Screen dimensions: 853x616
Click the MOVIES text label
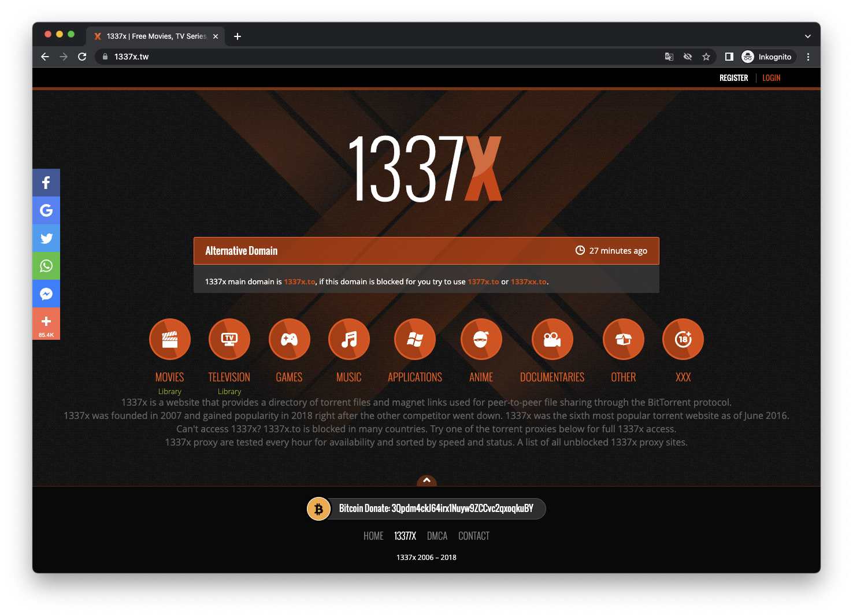point(170,377)
